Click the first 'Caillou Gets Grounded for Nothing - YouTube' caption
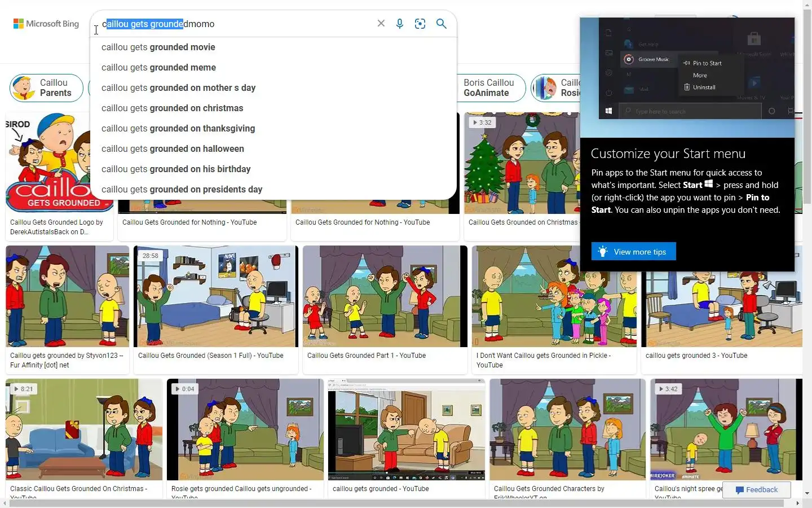 (189, 222)
